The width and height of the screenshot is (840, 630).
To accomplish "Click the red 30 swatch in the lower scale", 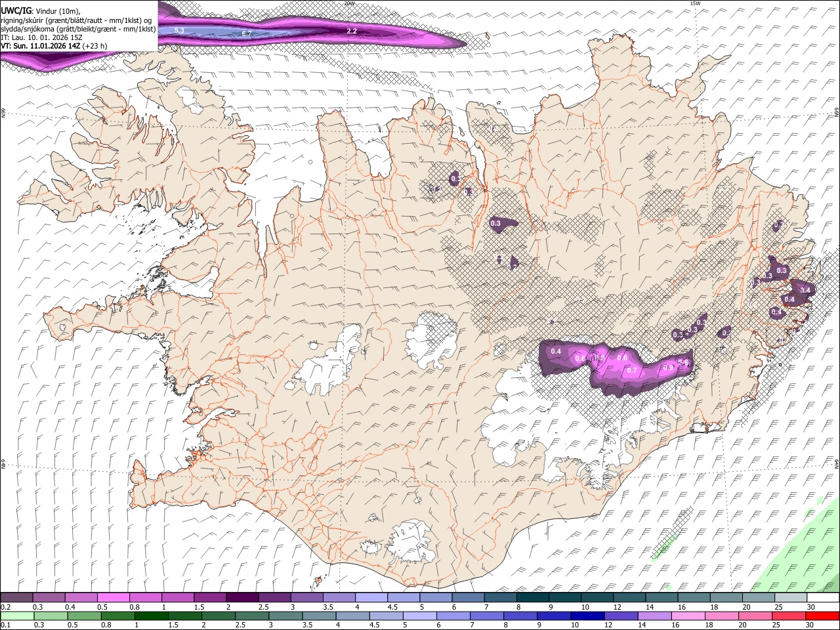I will 822,616.
